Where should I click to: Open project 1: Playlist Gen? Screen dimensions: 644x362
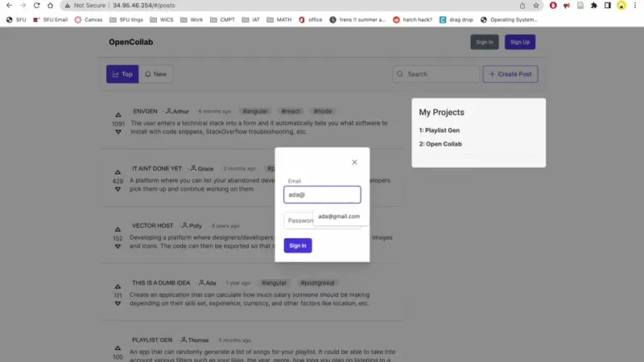tap(439, 130)
